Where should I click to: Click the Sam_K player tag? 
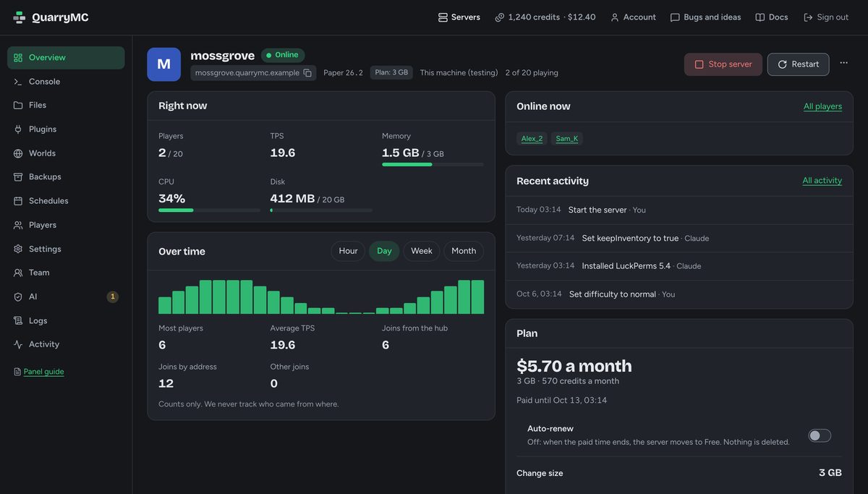[567, 139]
